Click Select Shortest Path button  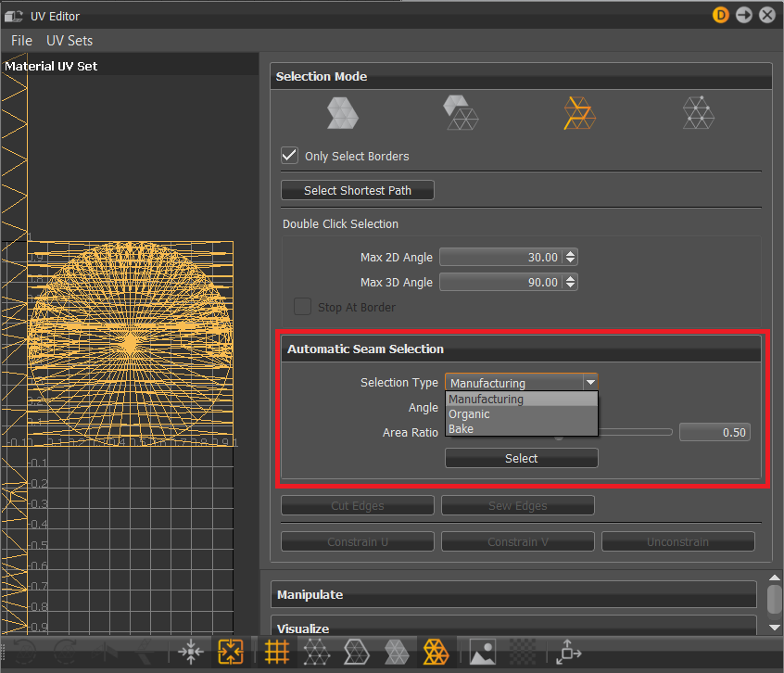click(358, 191)
